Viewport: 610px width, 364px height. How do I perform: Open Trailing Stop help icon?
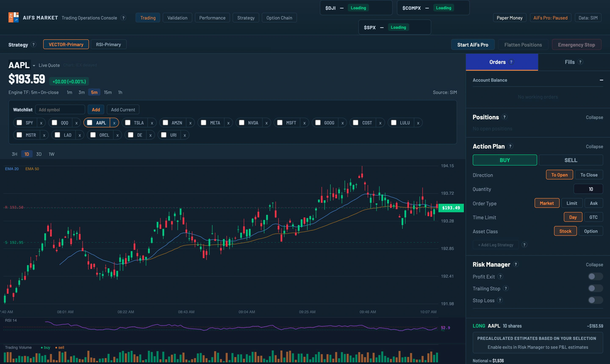tap(506, 288)
